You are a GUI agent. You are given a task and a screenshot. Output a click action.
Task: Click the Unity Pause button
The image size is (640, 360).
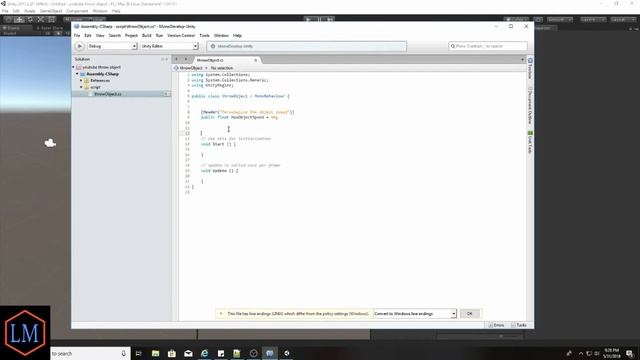(x=320, y=19)
